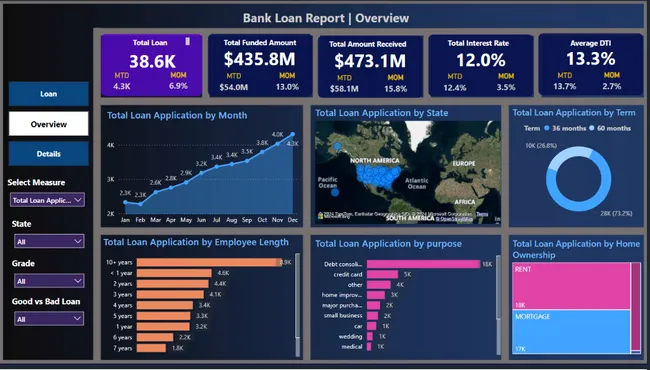Open the Good vs Bad Loan dropdown
Image resolution: width=650 pixels, height=370 pixels.
click(49, 319)
